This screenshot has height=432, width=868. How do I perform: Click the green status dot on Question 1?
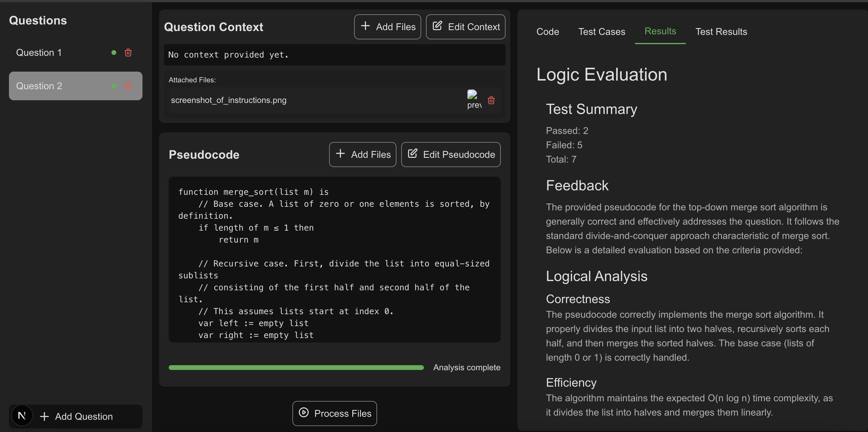coord(114,53)
